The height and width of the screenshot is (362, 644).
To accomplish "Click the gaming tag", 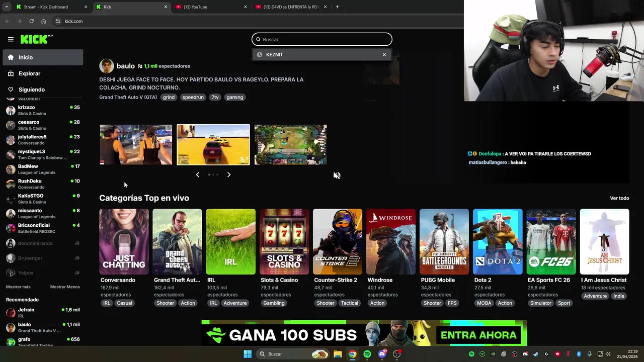I will pyautogui.click(x=234, y=97).
